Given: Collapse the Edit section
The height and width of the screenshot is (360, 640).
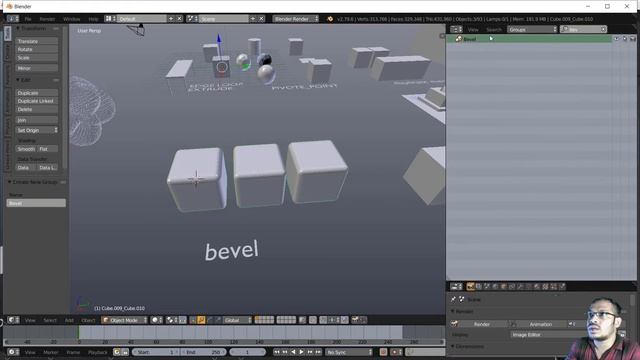Looking at the screenshot, I should pos(18,80).
